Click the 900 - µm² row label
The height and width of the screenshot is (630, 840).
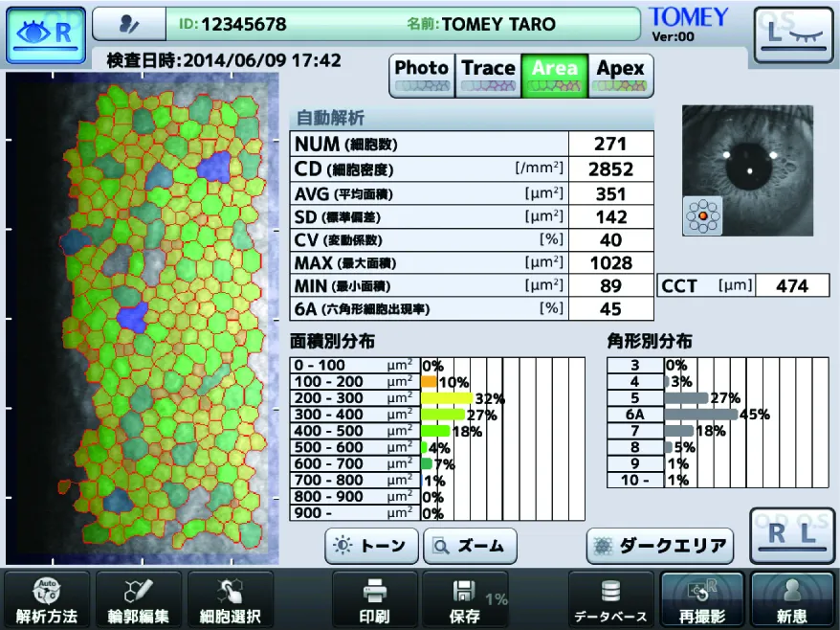pos(355,513)
